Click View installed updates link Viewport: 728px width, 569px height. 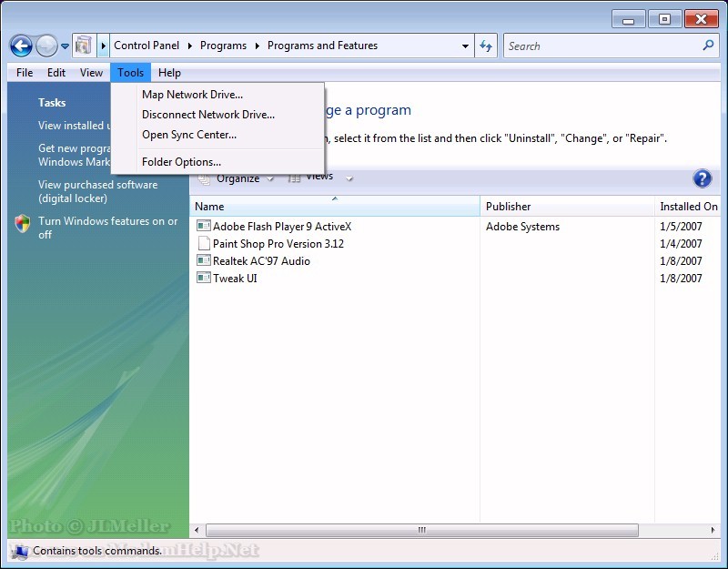click(x=75, y=126)
